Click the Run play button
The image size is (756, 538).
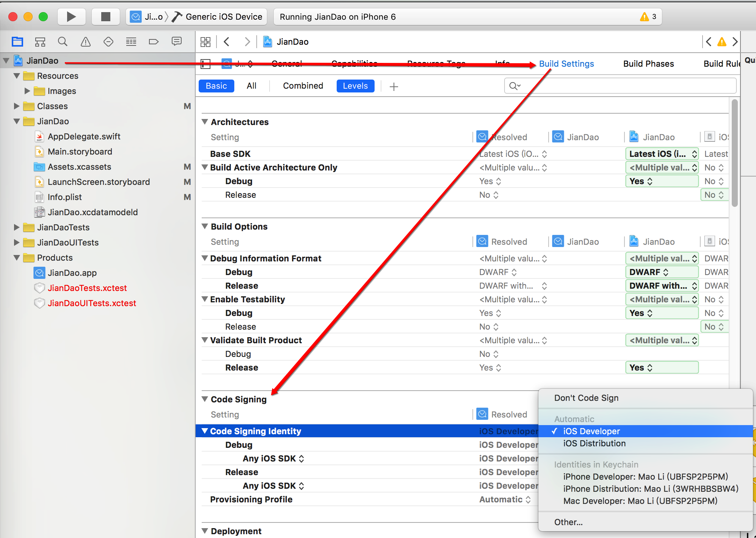coord(71,17)
